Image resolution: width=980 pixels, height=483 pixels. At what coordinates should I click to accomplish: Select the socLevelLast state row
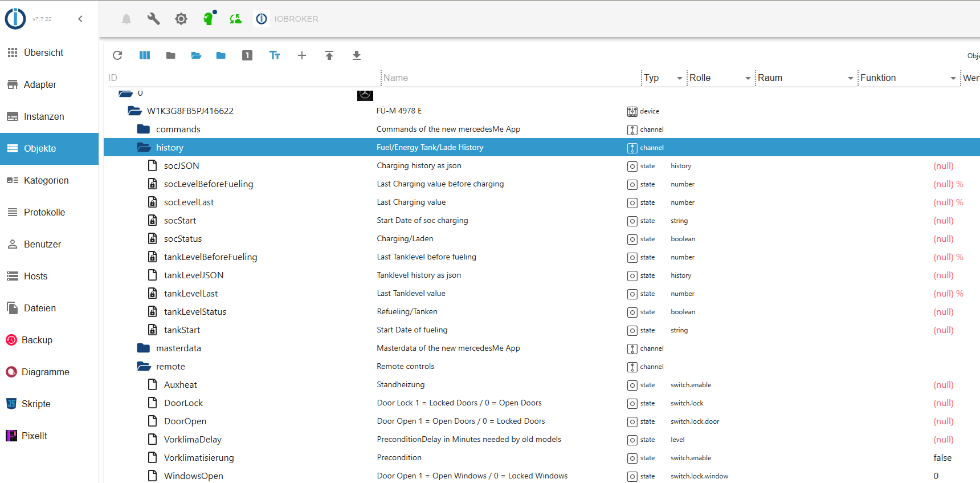189,202
